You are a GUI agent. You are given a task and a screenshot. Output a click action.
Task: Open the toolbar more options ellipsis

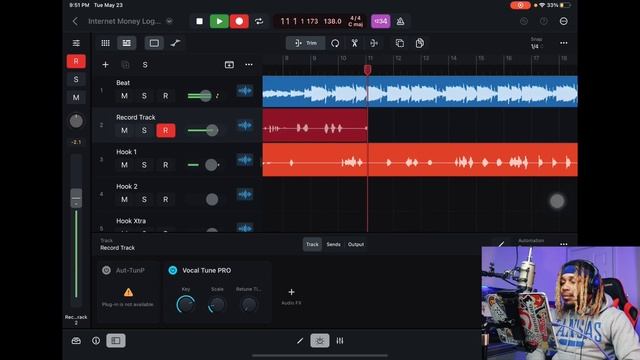(x=564, y=43)
